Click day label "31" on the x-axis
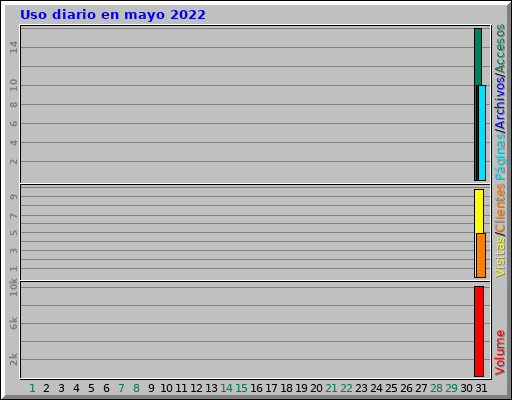 point(481,388)
